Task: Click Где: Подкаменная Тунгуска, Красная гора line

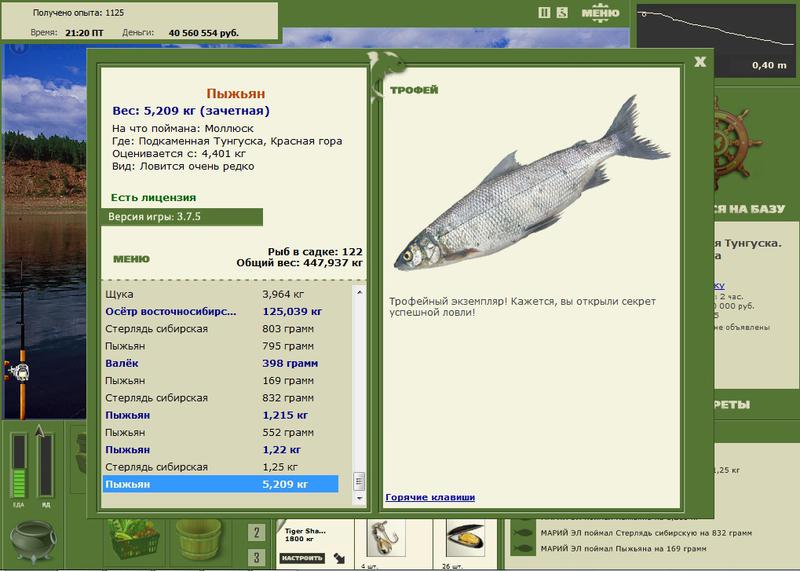Action: coord(227,141)
